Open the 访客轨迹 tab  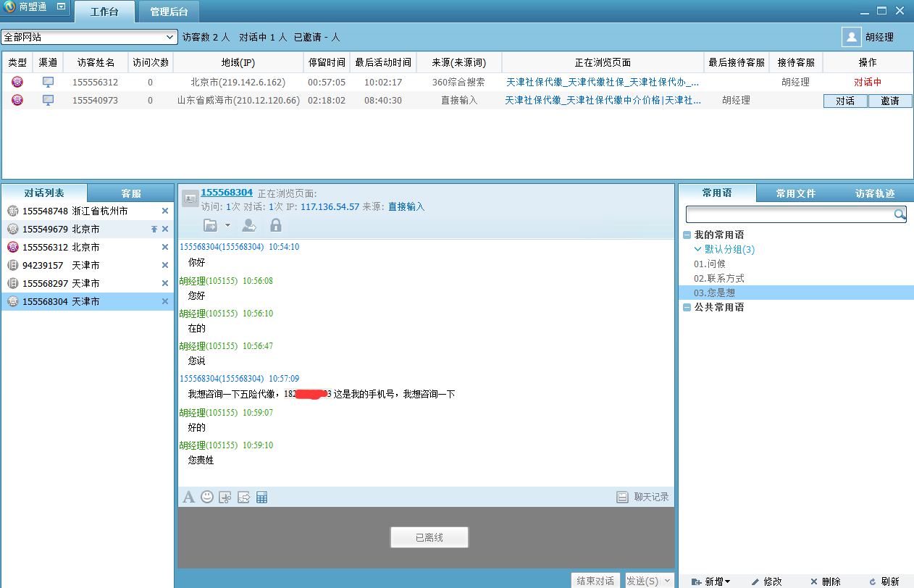click(875, 193)
